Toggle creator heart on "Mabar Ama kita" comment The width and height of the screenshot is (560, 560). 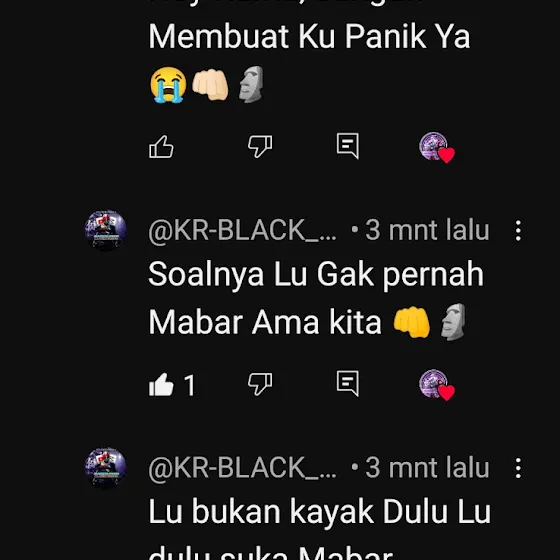point(437,385)
